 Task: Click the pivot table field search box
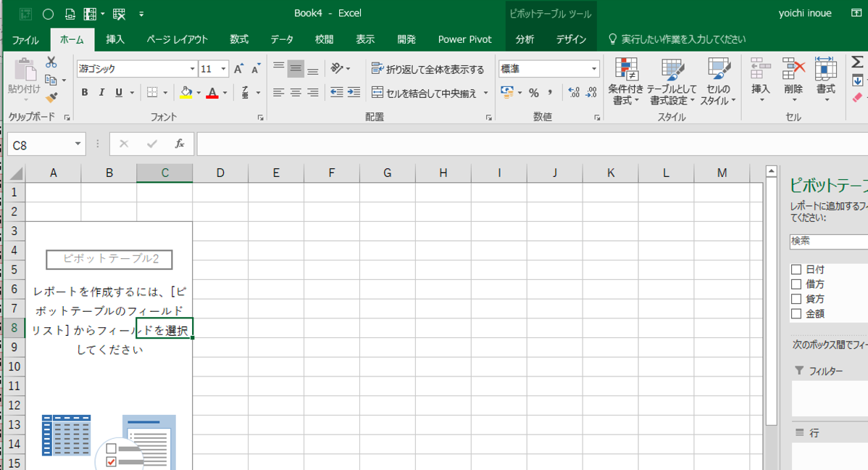click(828, 241)
